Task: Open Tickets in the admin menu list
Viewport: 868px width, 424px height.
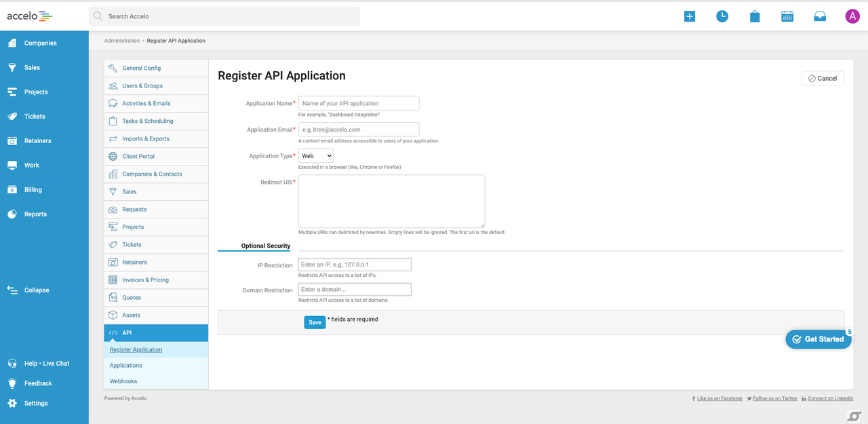Action: tap(156, 244)
